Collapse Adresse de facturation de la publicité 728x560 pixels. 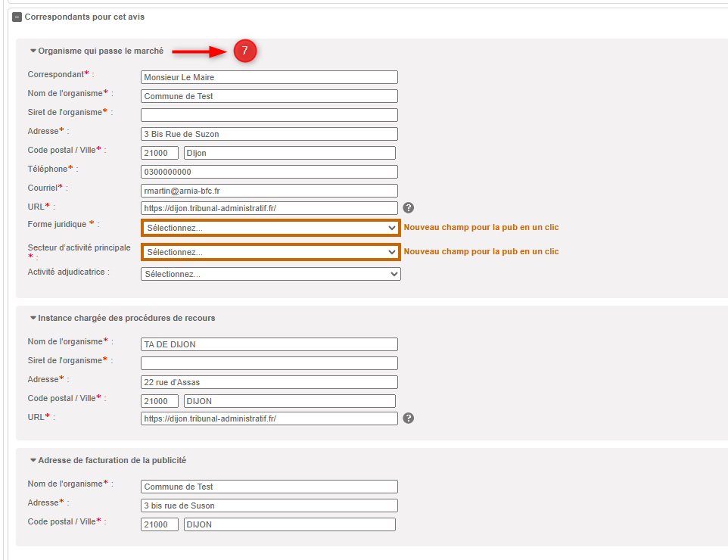pos(33,460)
